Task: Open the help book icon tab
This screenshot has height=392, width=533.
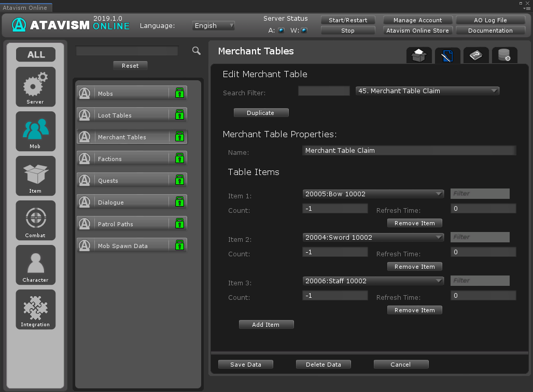Action: click(475, 55)
